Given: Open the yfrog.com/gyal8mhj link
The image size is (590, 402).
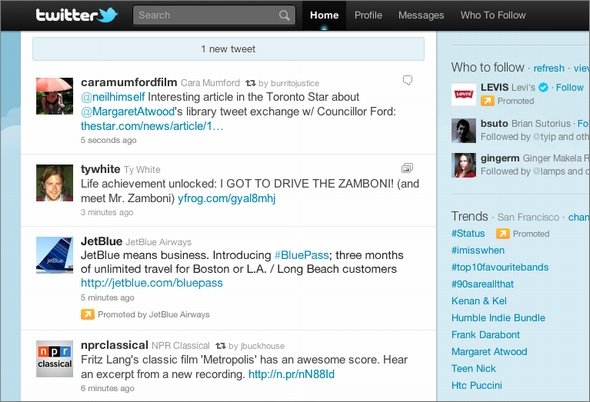Looking at the screenshot, I should point(227,198).
